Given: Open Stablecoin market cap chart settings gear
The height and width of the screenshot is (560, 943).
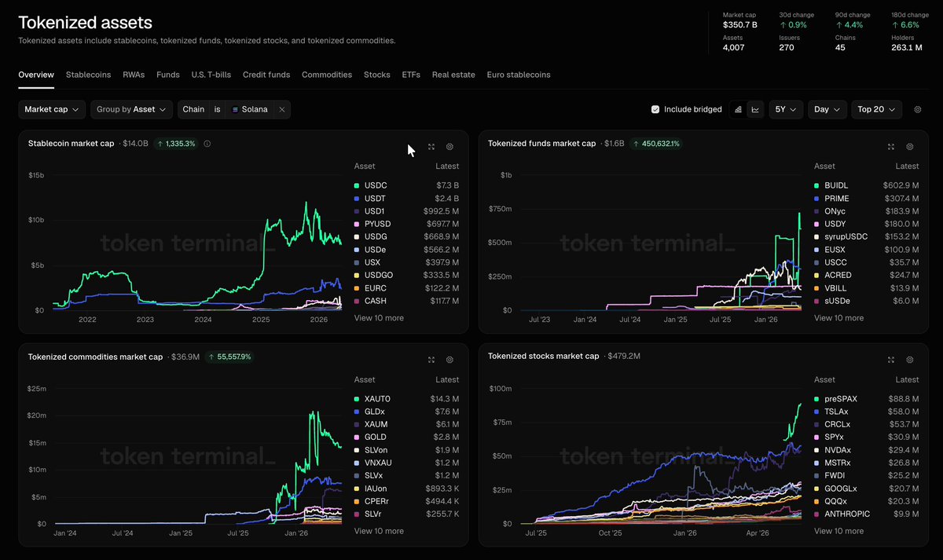Looking at the screenshot, I should click(x=449, y=146).
